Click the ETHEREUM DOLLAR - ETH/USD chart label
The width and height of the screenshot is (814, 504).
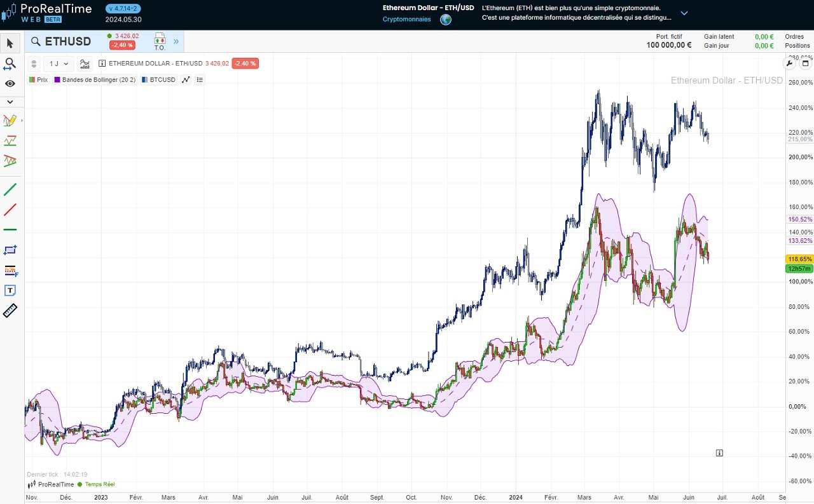(x=155, y=64)
